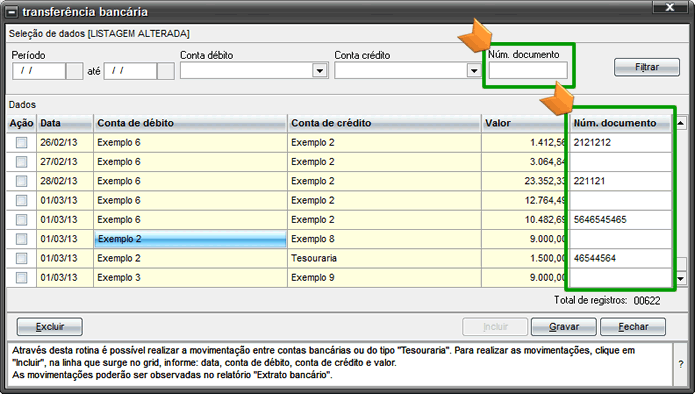
Task: Select the value cell 23.352,33
Action: tap(524, 181)
